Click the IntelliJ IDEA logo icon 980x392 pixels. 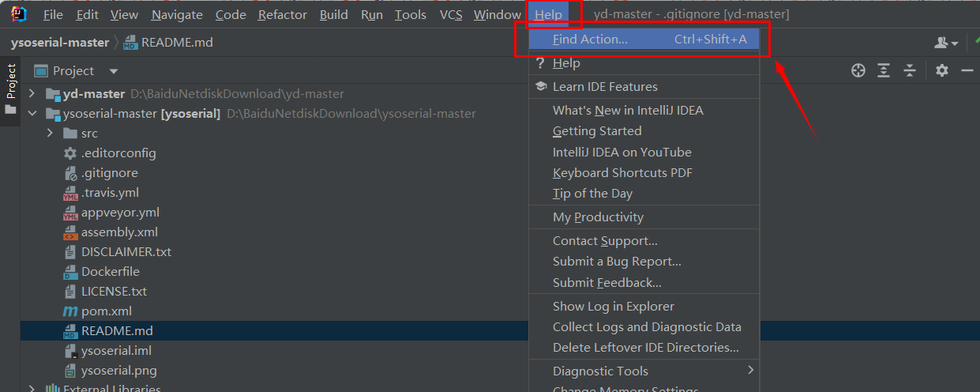pyautogui.click(x=19, y=13)
